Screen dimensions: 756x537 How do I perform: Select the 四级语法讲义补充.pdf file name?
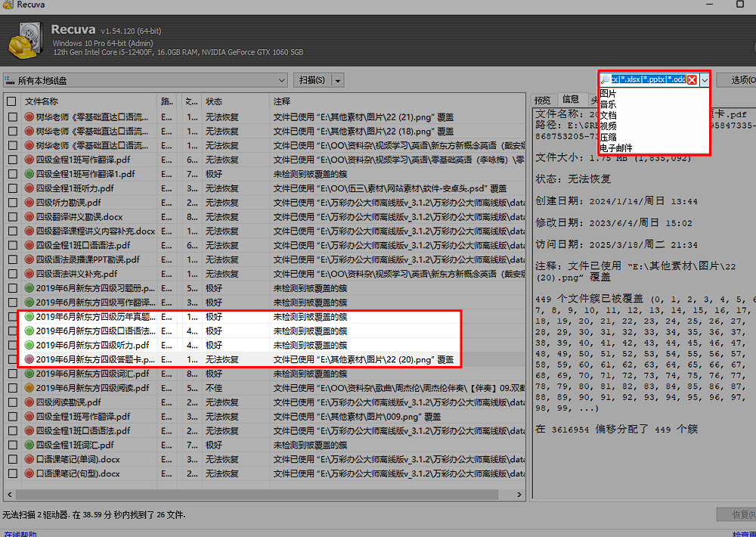76,274
